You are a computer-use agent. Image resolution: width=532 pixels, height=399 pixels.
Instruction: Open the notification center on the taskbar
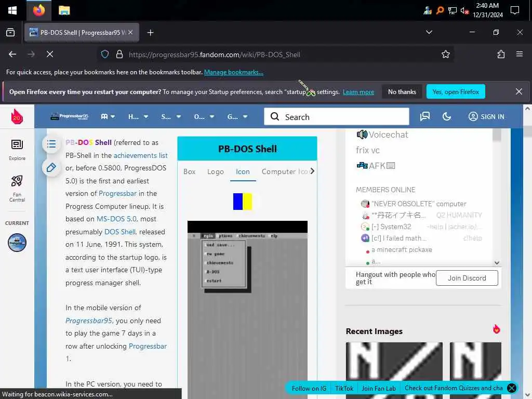tap(515, 10)
